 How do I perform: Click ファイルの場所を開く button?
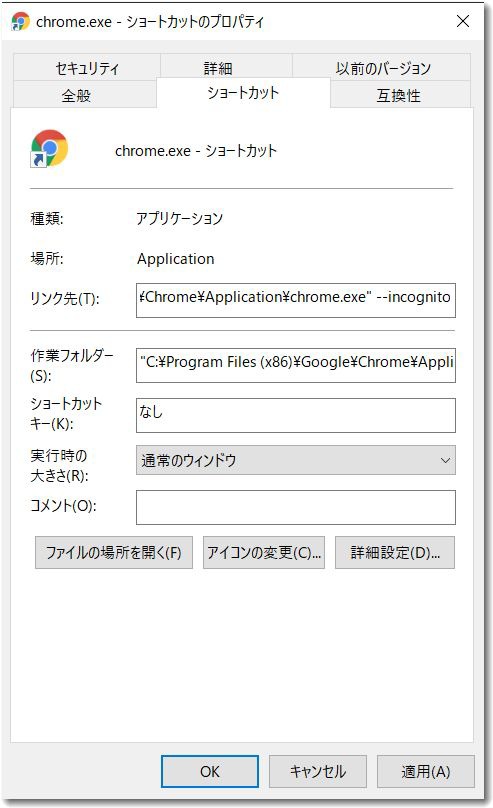(x=114, y=552)
